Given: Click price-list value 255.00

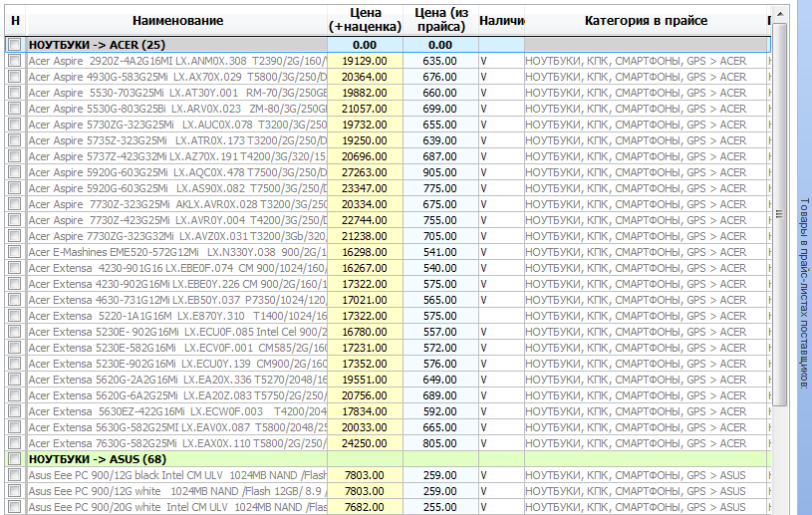Looking at the screenshot, I should (x=440, y=507).
